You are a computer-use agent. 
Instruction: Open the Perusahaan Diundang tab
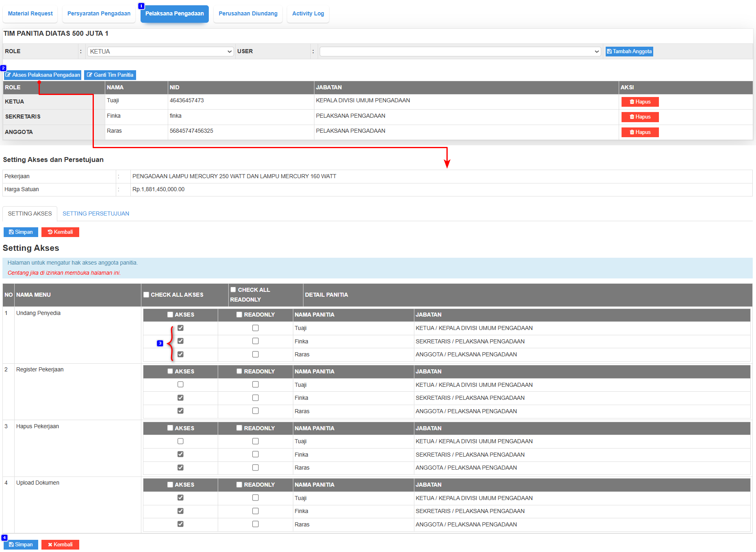pos(248,14)
